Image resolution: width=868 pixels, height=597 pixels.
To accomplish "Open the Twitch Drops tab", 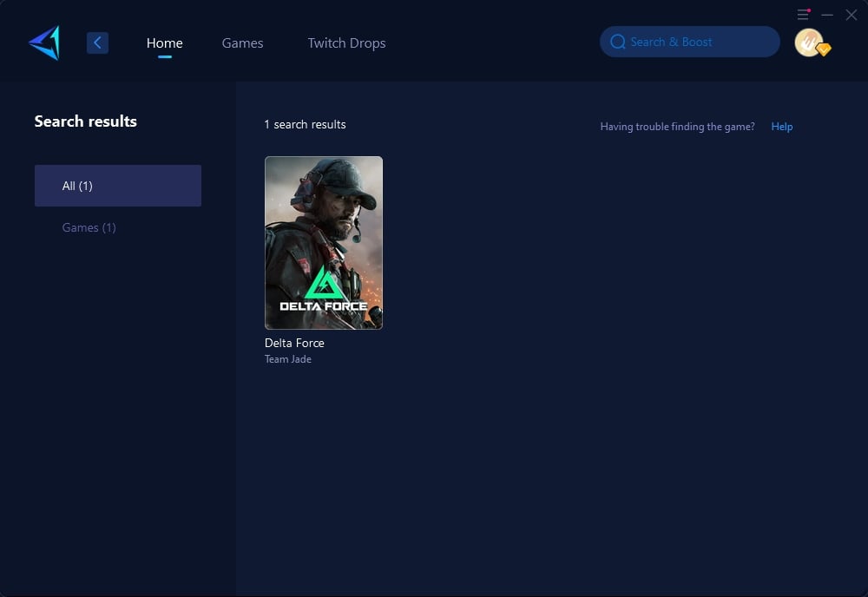I will [346, 43].
